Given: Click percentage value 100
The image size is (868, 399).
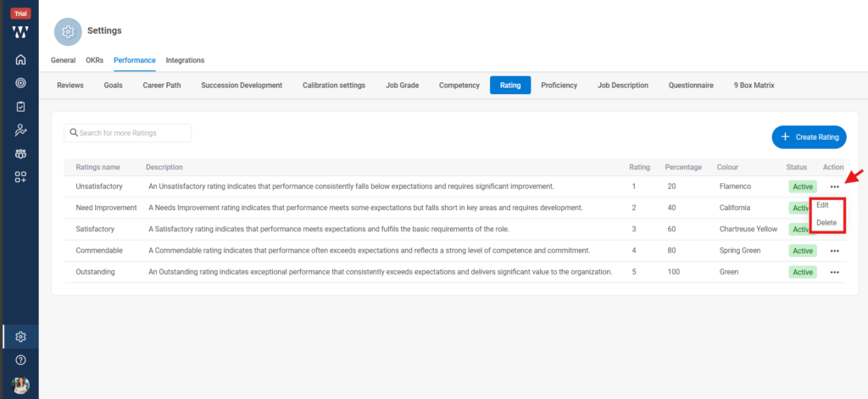Looking at the screenshot, I should pos(674,272).
